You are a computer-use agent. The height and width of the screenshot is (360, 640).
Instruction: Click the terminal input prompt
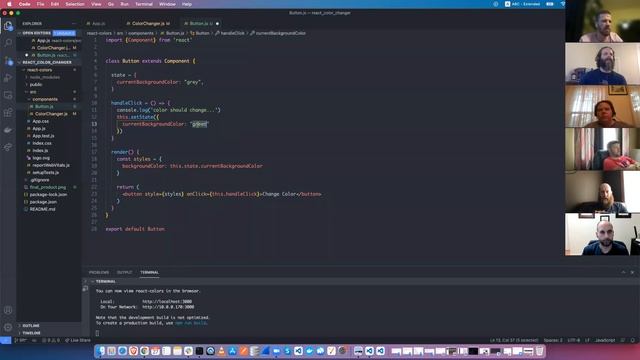[97, 333]
